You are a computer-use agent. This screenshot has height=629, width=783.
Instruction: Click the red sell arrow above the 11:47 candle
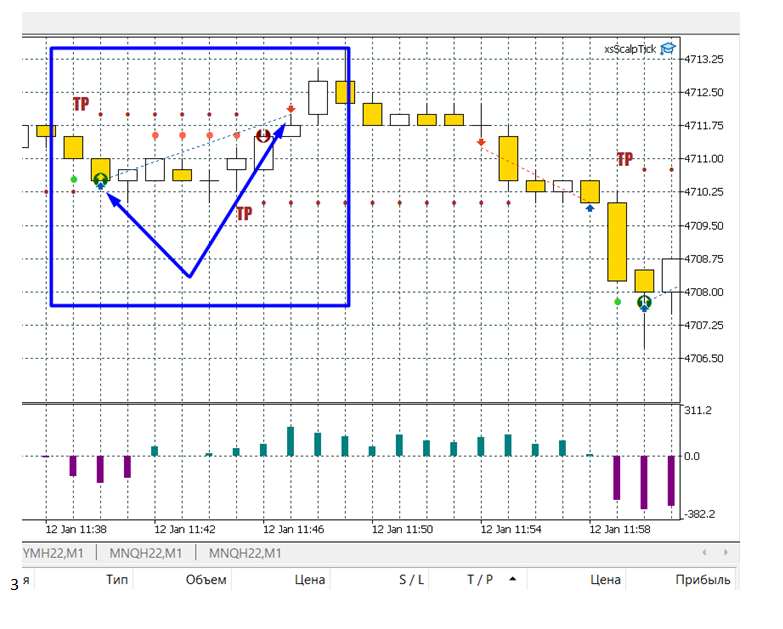(291, 109)
